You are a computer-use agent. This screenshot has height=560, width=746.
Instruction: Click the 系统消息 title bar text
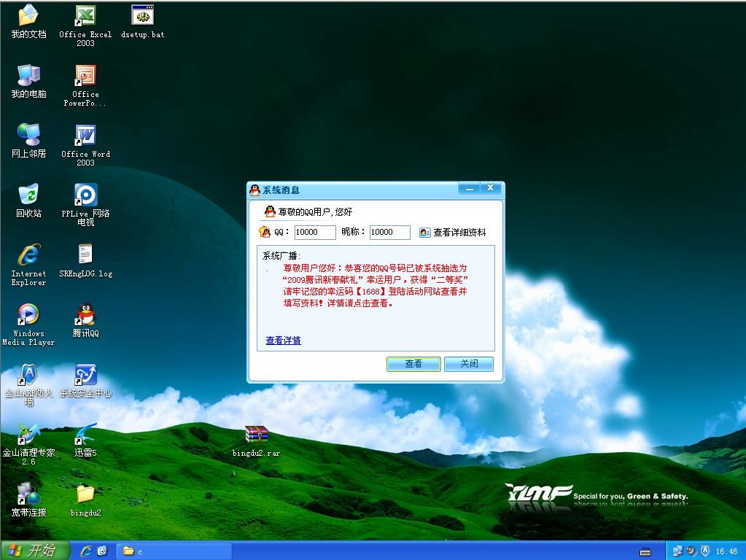(x=281, y=190)
